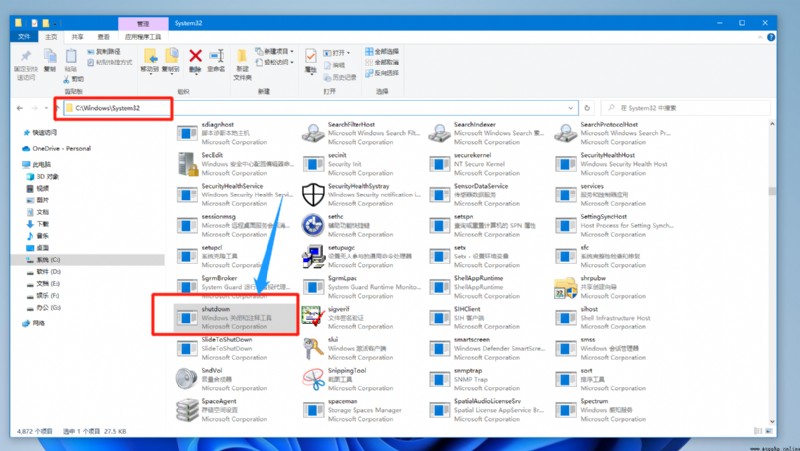This screenshot has height=451, width=800.
Task: Click the forward navigation arrow
Action: (x=34, y=108)
